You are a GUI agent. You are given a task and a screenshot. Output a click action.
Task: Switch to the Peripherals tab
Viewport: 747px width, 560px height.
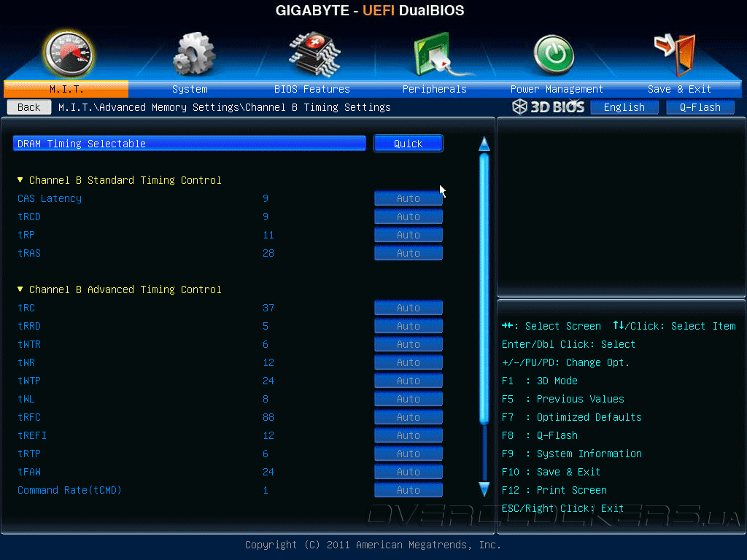click(435, 89)
